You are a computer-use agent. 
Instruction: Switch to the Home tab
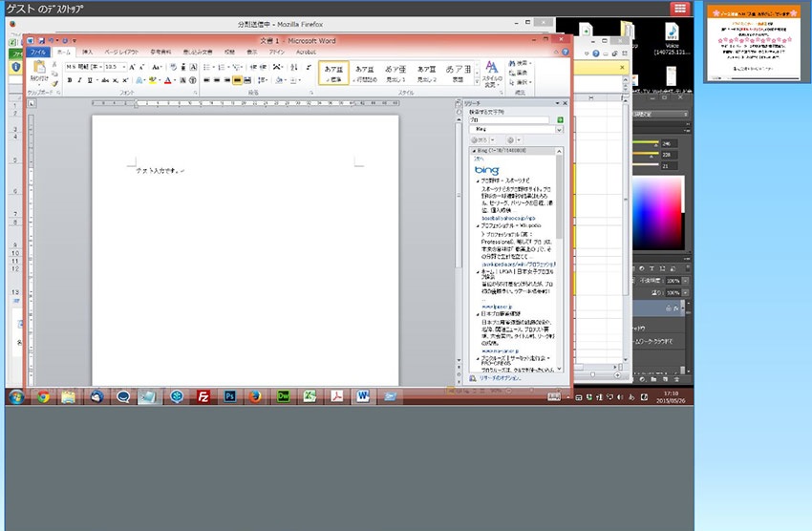click(64, 53)
